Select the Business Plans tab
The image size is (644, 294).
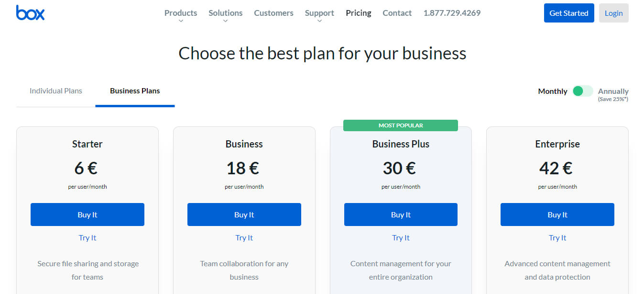[x=135, y=91]
